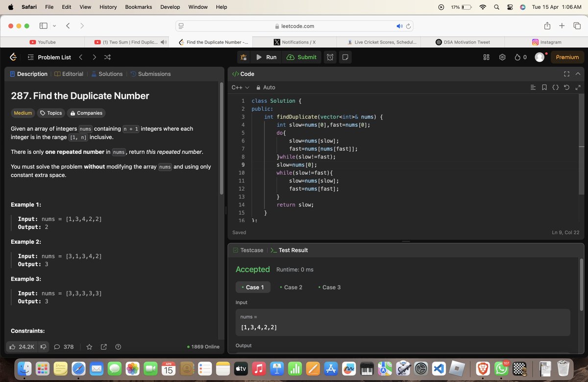This screenshot has width=588, height=382.
Task: Like the problem with thumbs up
Action: click(x=22, y=347)
